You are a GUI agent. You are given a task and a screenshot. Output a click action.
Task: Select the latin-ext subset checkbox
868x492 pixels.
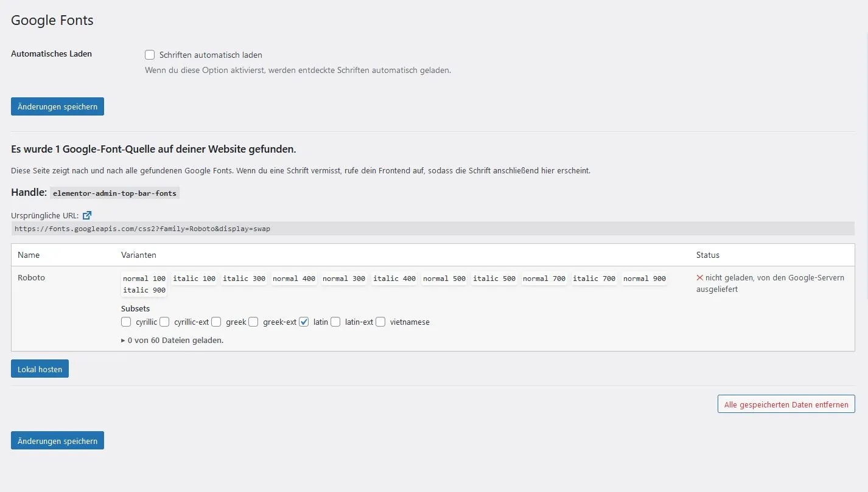(335, 322)
